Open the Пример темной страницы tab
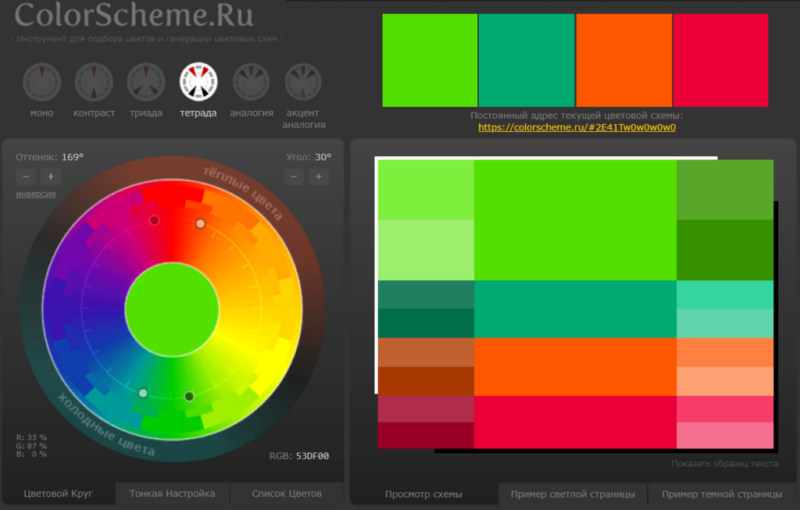This screenshot has width=800, height=510. pyautogui.click(x=722, y=494)
